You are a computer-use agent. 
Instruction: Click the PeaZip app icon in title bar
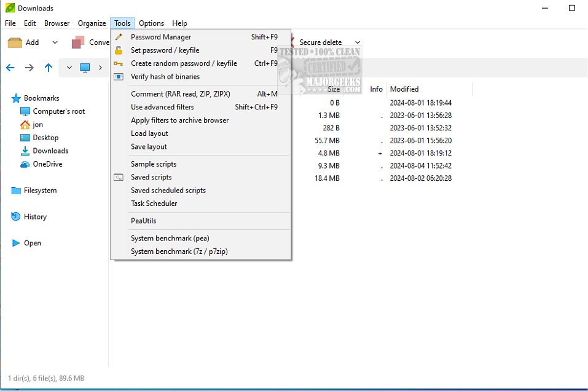click(x=10, y=8)
